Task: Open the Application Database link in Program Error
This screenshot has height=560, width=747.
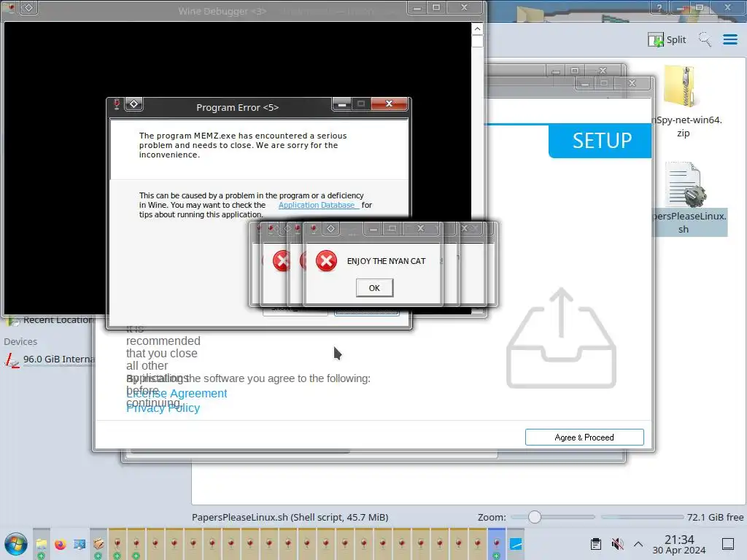Action: 317,205
